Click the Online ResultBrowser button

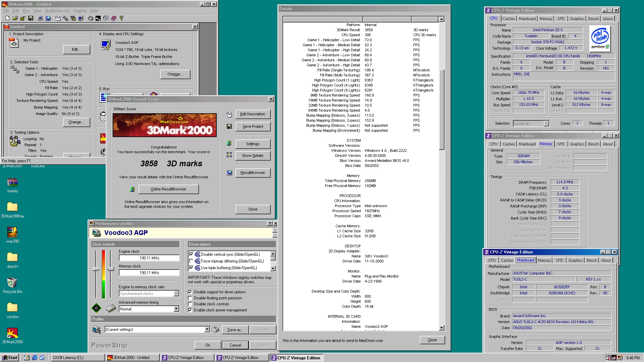click(168, 189)
